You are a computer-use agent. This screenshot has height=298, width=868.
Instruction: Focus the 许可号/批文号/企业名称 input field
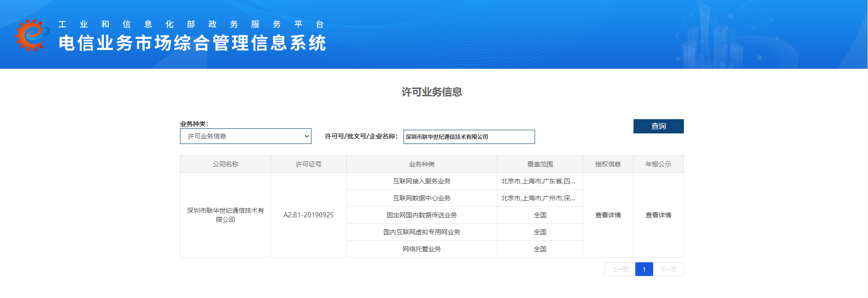469,137
